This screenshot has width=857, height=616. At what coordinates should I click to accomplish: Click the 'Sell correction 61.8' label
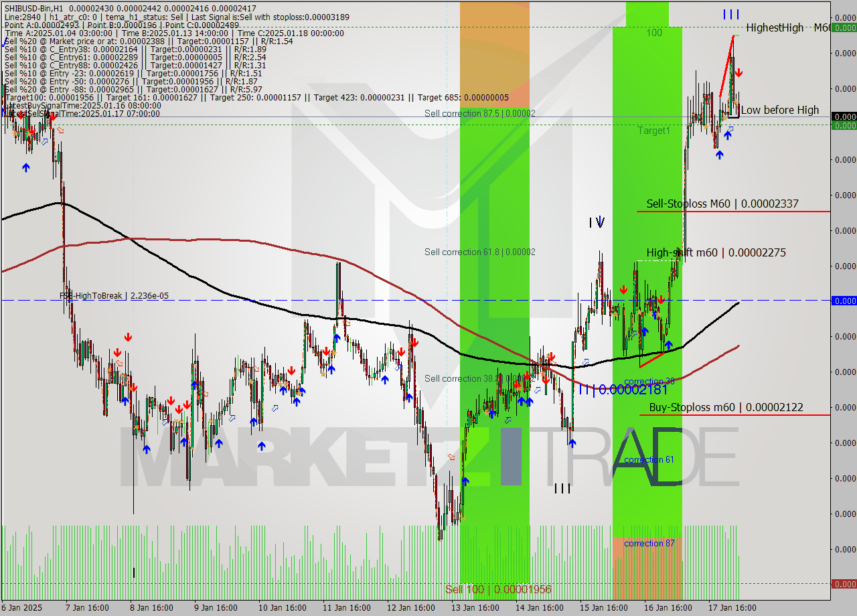pos(479,252)
